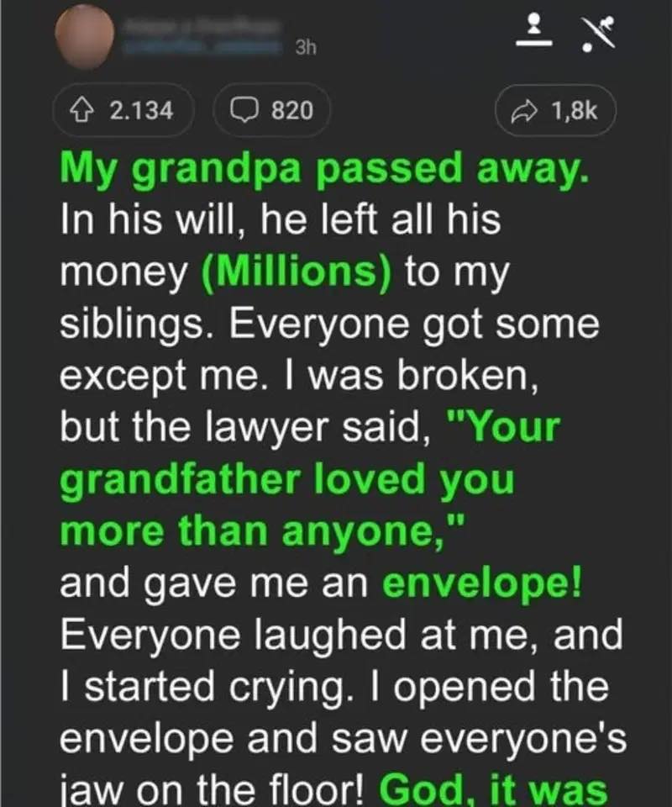Open the 820 comments
Viewport: 672px width, 807px height.
coord(292,110)
